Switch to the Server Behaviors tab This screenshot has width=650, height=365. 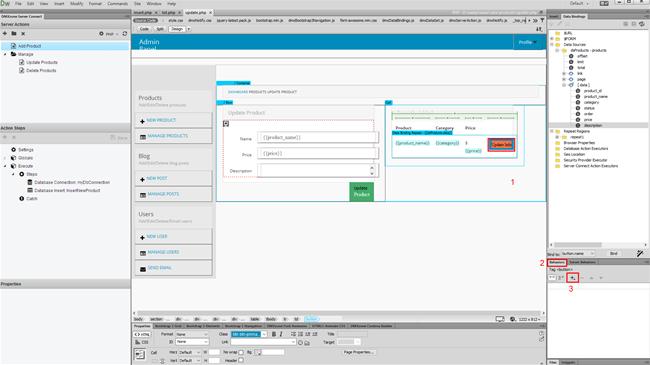(x=582, y=262)
